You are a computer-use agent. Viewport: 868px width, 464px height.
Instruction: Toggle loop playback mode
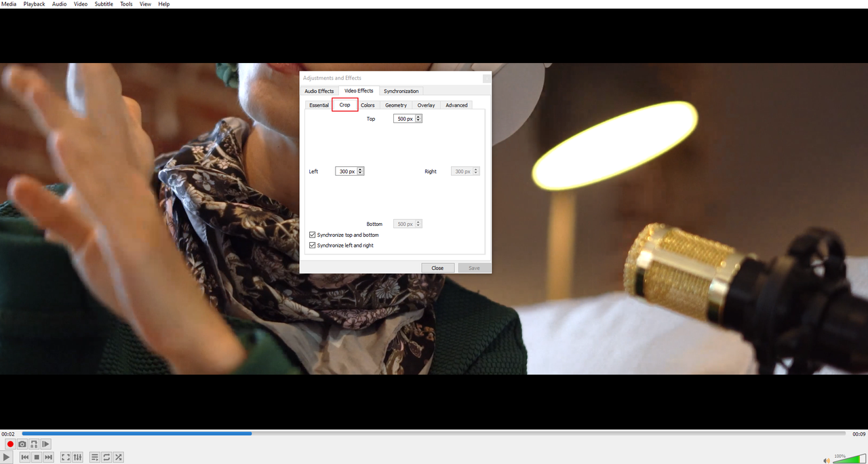(106, 458)
